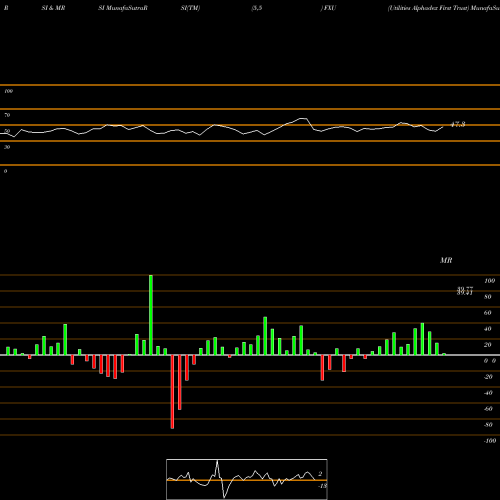Click the 'SI & MR' header label
This screenshot has width=500, height=500.
click(x=53, y=8)
